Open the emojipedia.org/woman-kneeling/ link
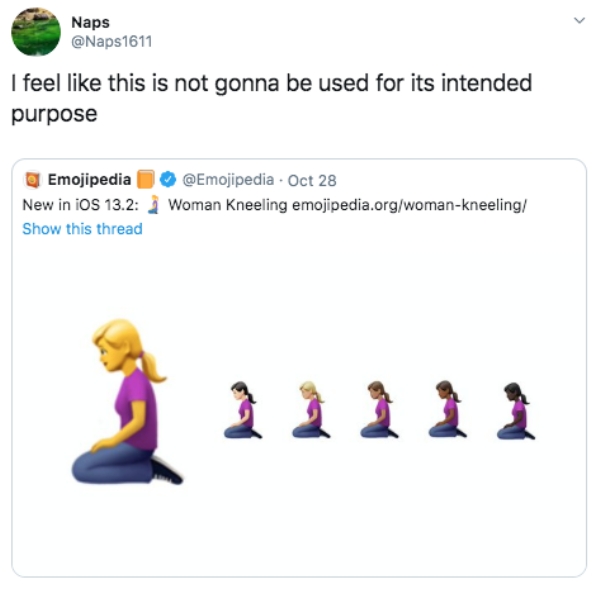600x593 pixels. point(409,205)
